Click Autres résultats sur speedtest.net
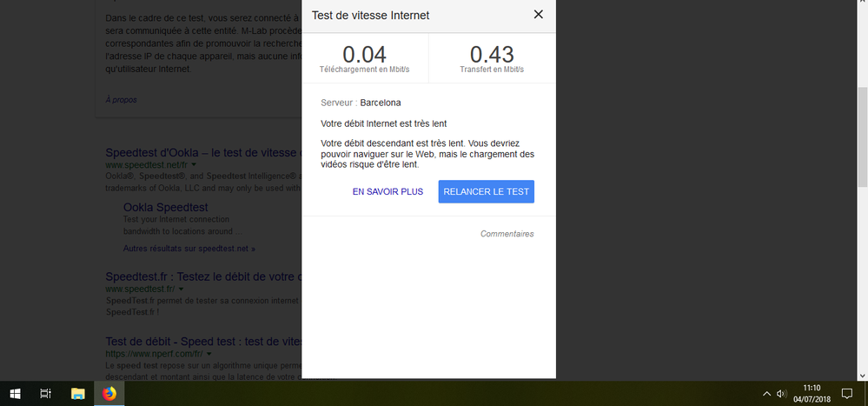The width and height of the screenshot is (868, 406). (x=189, y=249)
